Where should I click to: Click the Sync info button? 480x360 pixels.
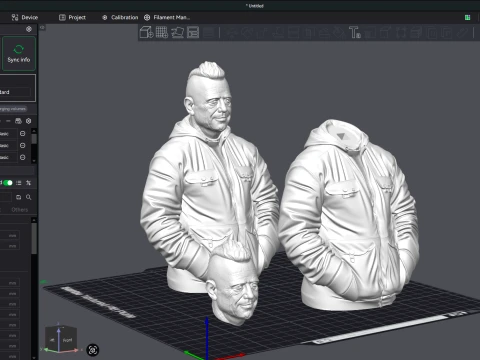pos(19,54)
